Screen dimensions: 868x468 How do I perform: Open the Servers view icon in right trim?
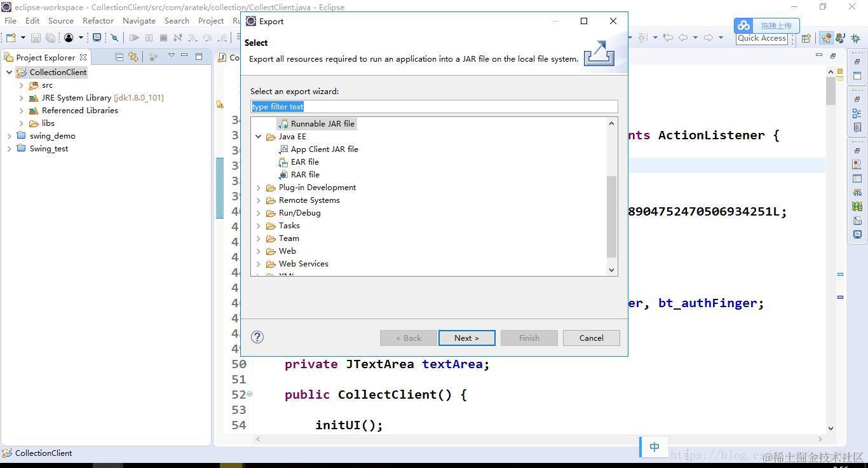(857, 192)
